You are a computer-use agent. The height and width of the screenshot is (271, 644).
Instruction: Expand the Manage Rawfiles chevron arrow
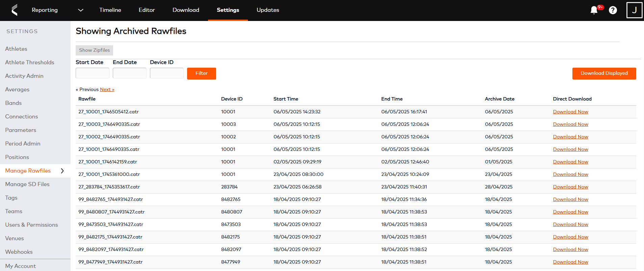click(x=62, y=171)
